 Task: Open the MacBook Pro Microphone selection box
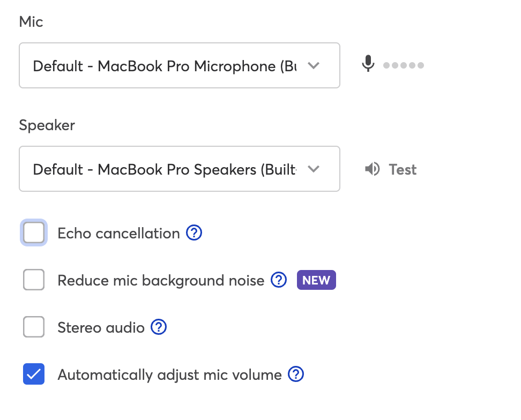point(180,65)
